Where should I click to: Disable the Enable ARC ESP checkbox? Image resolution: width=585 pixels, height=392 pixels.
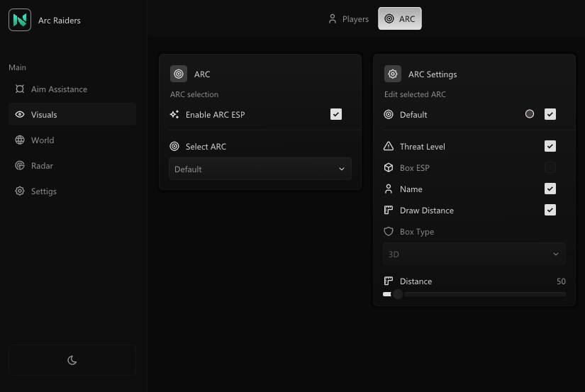[x=336, y=114]
